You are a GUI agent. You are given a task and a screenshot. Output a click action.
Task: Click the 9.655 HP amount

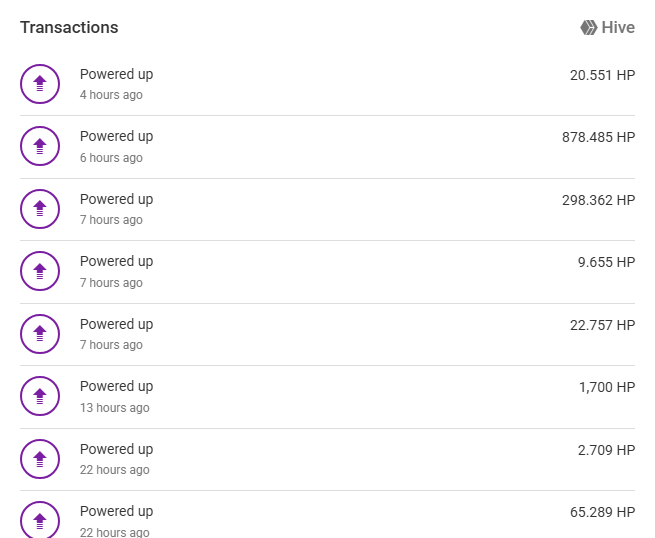[606, 262]
